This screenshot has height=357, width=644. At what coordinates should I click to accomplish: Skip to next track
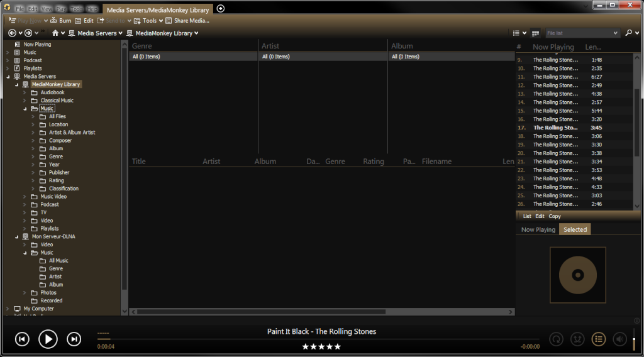pos(74,339)
